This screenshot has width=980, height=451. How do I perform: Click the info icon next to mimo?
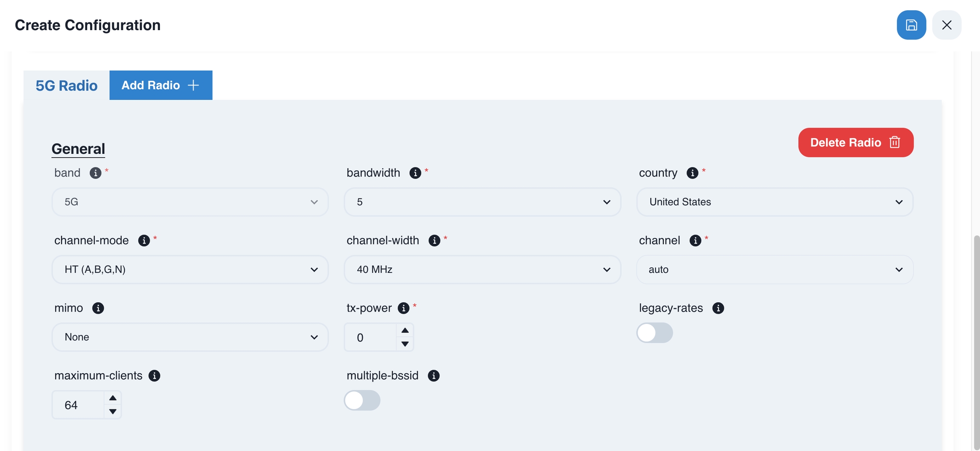pos(98,308)
